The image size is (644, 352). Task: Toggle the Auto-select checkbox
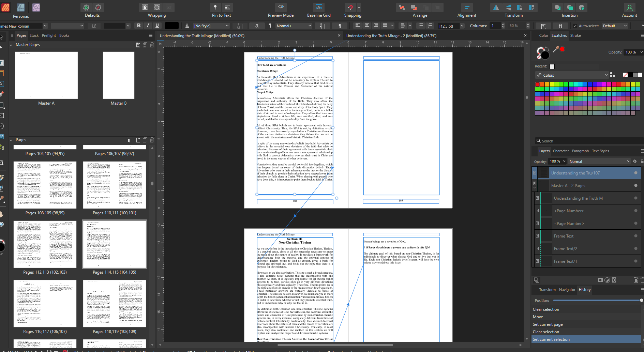point(575,26)
